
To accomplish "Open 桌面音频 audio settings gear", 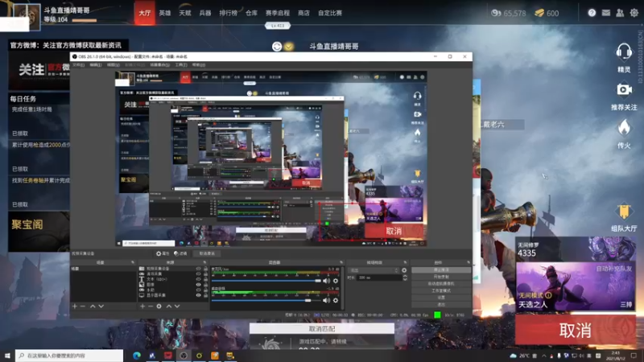I will tap(336, 300).
